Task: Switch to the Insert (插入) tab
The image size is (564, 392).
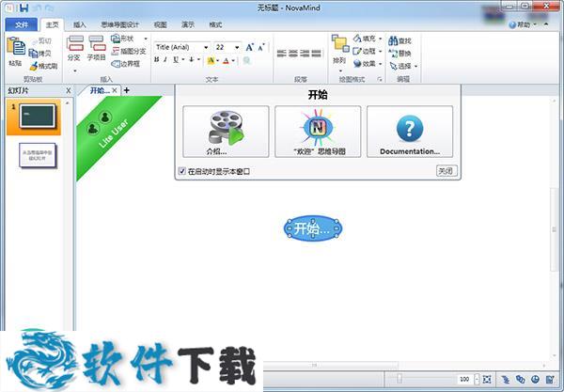Action: [80, 24]
